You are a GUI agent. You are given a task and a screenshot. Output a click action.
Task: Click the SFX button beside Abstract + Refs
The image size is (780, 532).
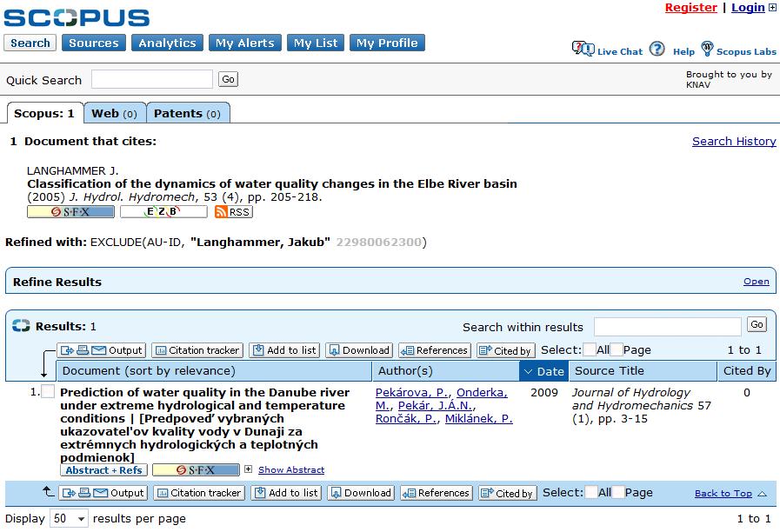click(196, 470)
